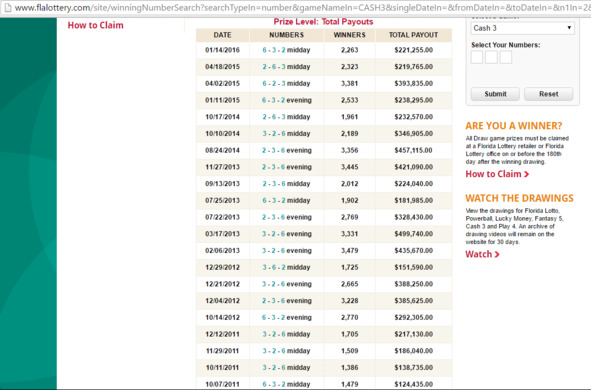Click the third number input box

[505, 58]
